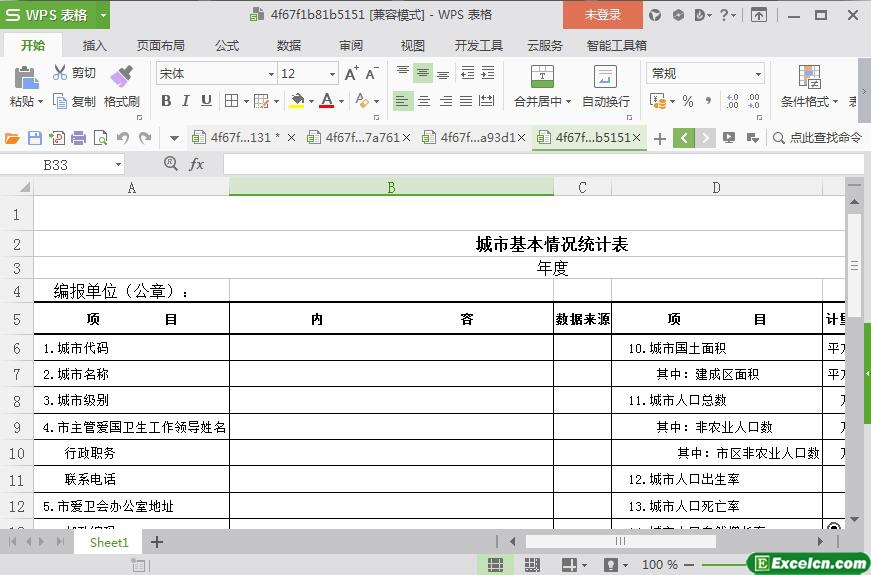871x575 pixels.
Task: Click the Format Painter (格式刷) icon
Action: 121,77
